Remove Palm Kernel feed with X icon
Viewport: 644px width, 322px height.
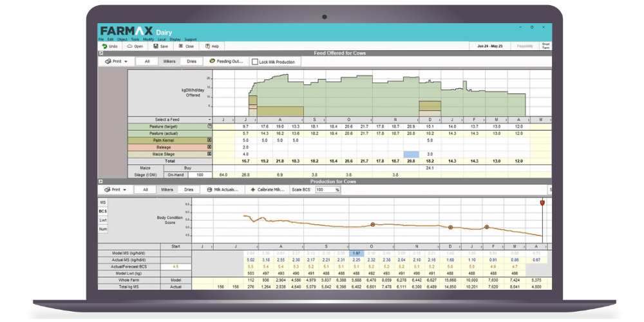pyautogui.click(x=209, y=140)
